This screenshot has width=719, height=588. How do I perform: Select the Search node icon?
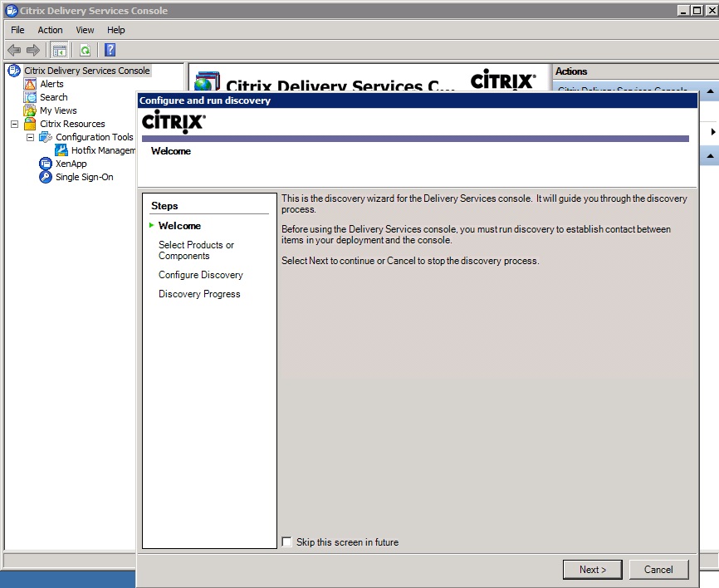click(x=30, y=97)
